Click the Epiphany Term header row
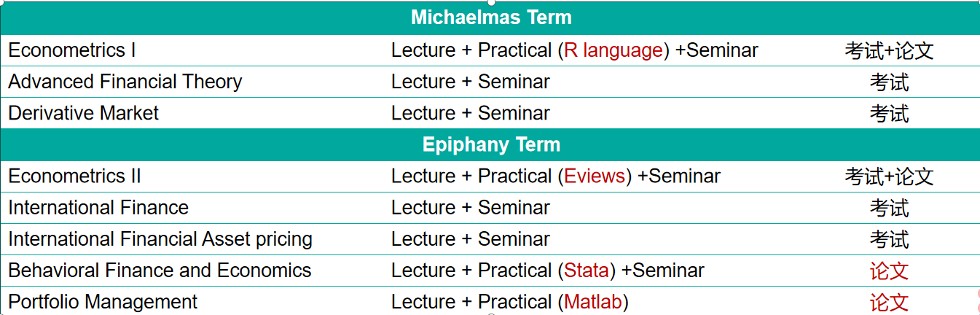Image resolution: width=980 pixels, height=315 pixels. pyautogui.click(x=490, y=144)
